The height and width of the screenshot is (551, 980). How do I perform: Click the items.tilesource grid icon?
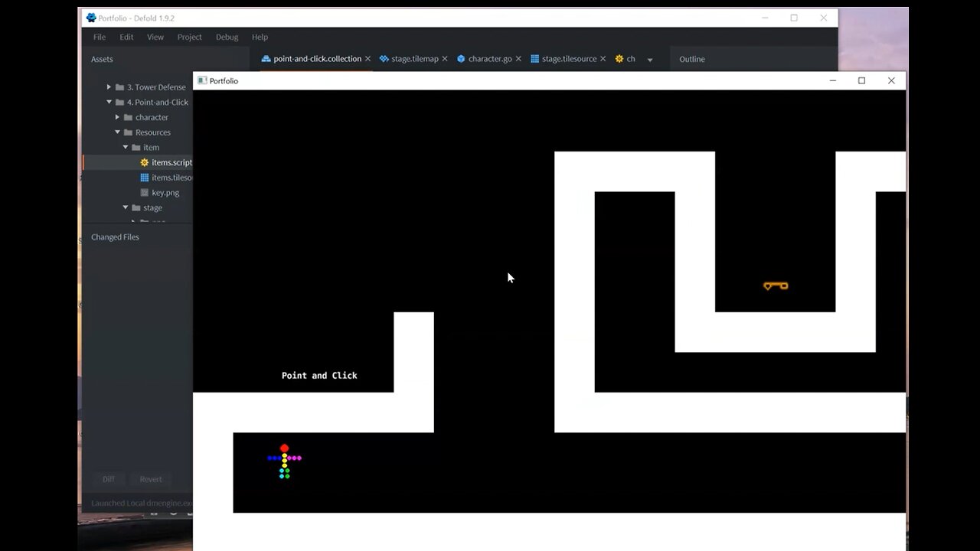(144, 178)
